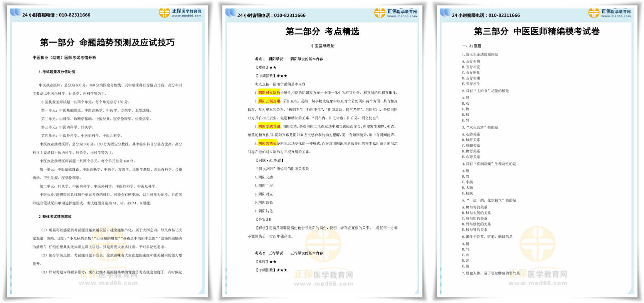Viewport: 644px width, 303px height.
Task: Click the orange logo icon on third page header
Action: click(594, 13)
